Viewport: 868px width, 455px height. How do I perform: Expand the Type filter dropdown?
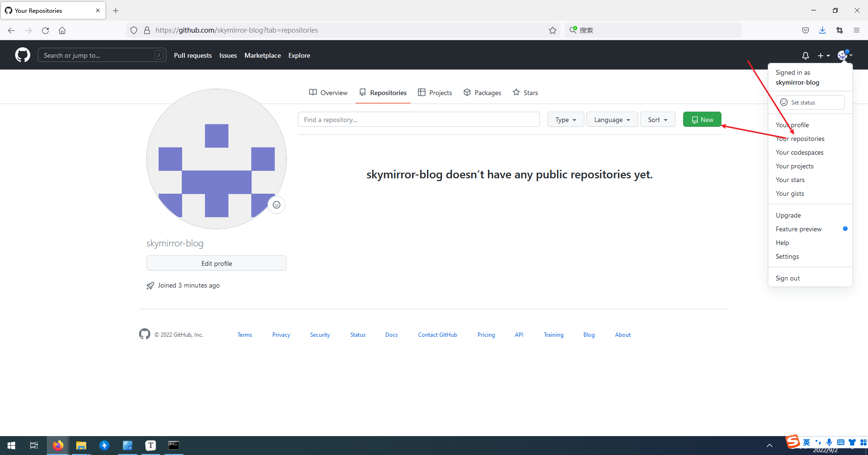point(566,120)
